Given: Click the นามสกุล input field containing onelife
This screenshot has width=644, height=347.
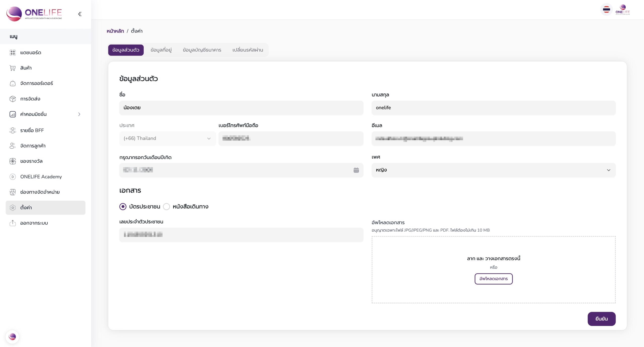Looking at the screenshot, I should point(493,108).
